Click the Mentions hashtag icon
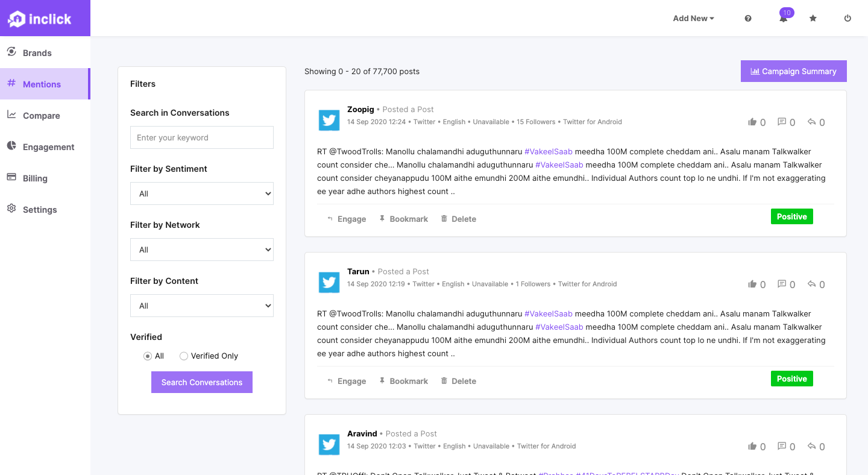 [11, 83]
